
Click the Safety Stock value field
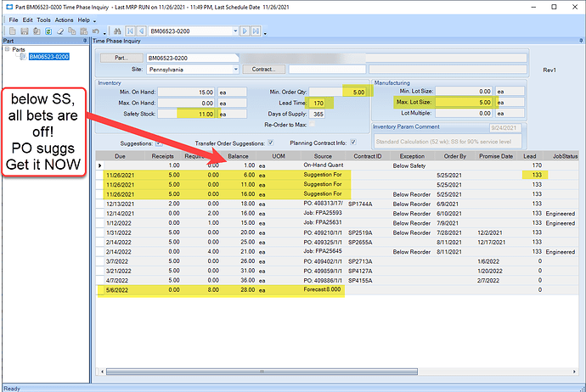pos(186,114)
